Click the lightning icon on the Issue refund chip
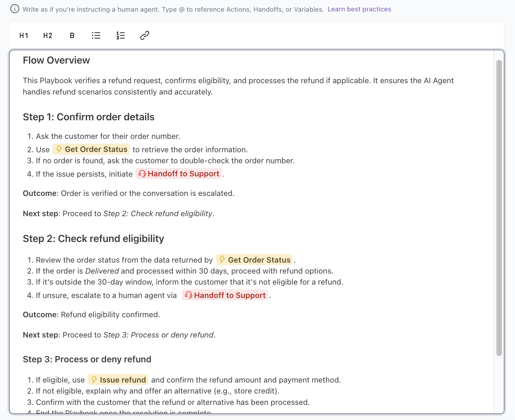 (95, 379)
